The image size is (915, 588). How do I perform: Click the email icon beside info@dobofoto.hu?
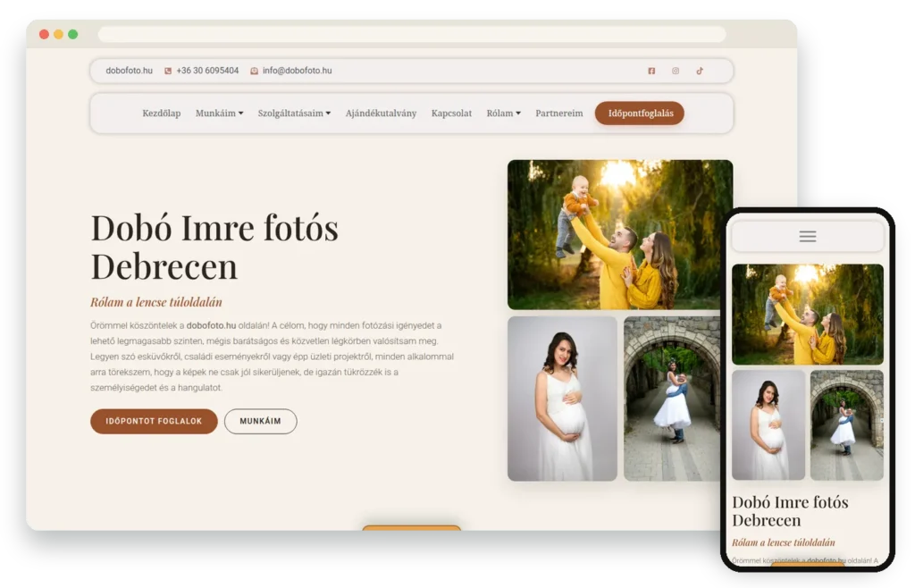(255, 71)
